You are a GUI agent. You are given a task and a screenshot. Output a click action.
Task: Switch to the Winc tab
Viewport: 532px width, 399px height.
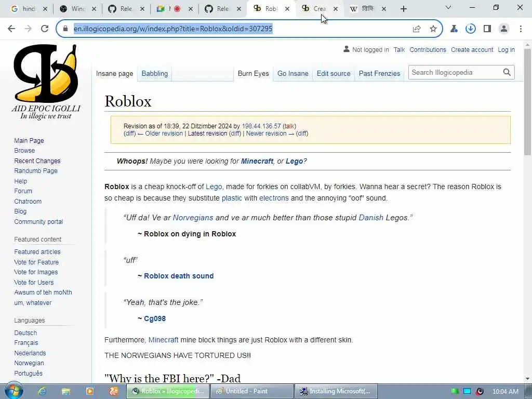tap(77, 9)
